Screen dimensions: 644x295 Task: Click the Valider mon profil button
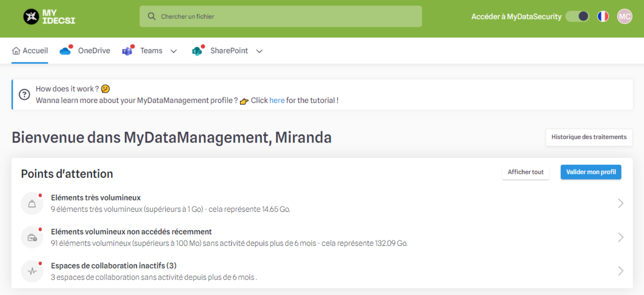tap(591, 172)
